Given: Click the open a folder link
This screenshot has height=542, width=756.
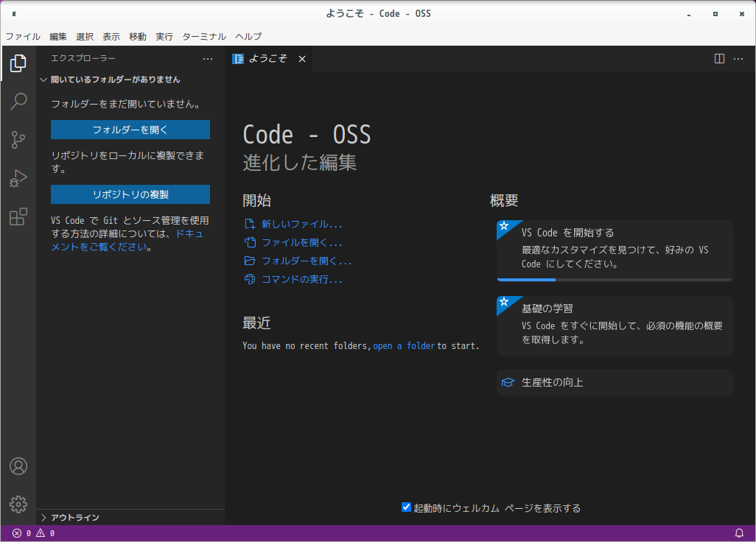Looking at the screenshot, I should pyautogui.click(x=404, y=346).
